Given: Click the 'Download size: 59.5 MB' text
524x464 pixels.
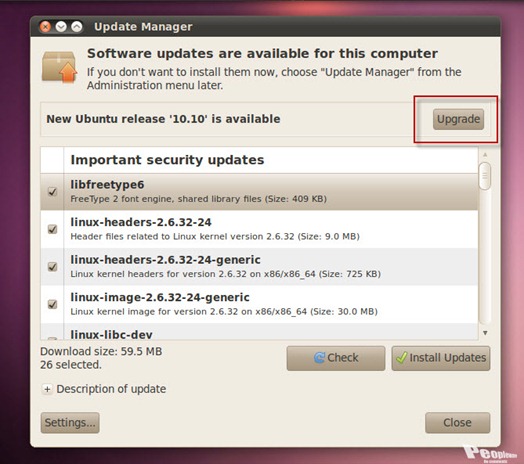Looking at the screenshot, I should (101, 351).
